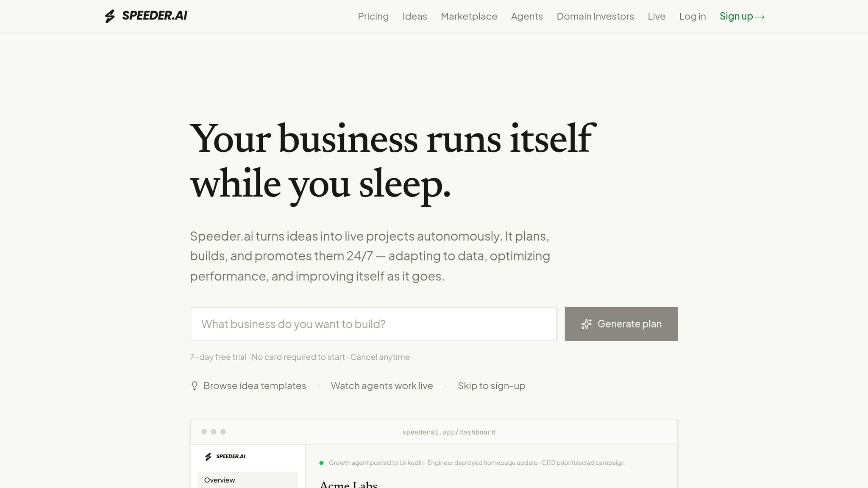Open the Agents navigation item
This screenshot has width=868, height=488.
click(x=527, y=17)
